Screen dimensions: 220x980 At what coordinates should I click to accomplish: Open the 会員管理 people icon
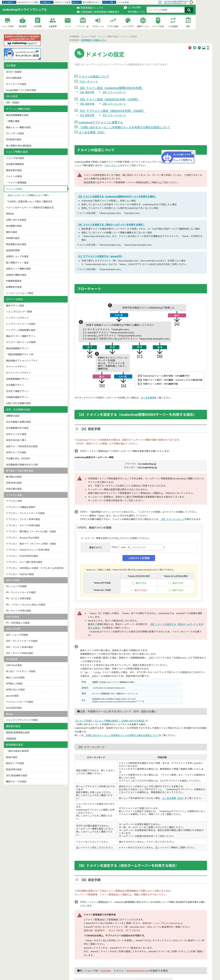coord(53,22)
